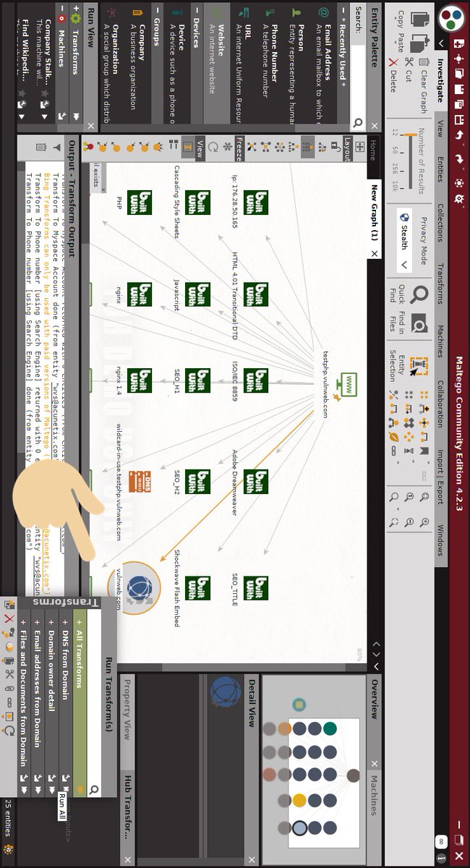Image resolution: width=470 pixels, height=868 pixels.
Task: Click scissors icon in context toolbar
Action: [10, 673]
